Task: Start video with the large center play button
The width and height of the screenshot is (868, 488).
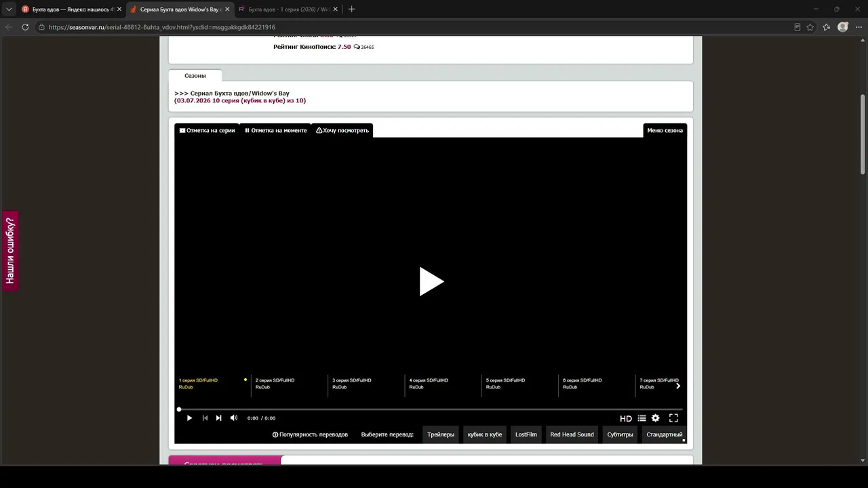Action: click(x=431, y=281)
